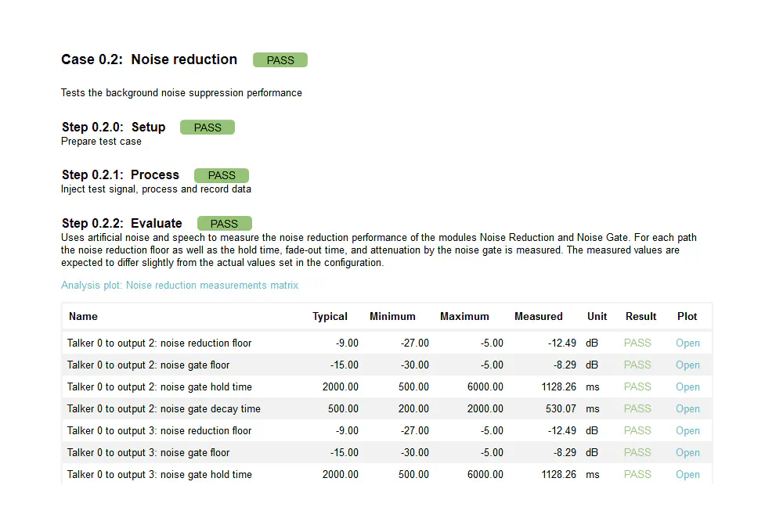Open plot for Talker 0 to output 3 noise reduction floor

(687, 431)
